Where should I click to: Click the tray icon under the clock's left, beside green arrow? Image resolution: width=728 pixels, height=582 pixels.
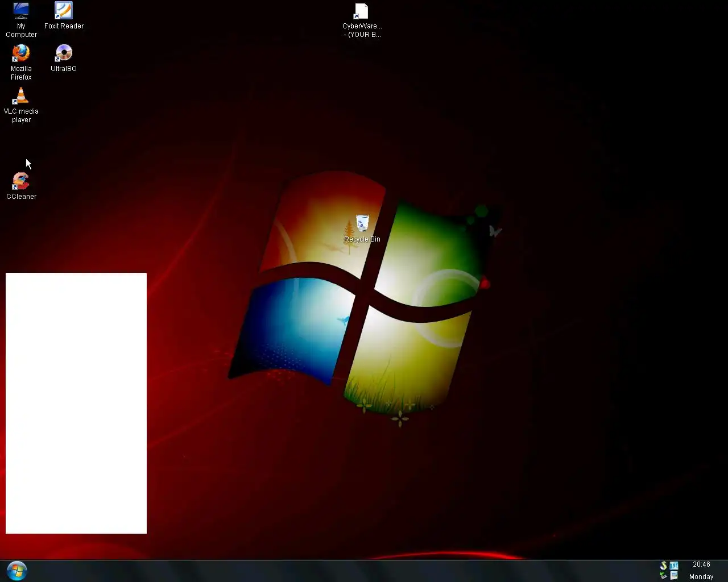(674, 576)
